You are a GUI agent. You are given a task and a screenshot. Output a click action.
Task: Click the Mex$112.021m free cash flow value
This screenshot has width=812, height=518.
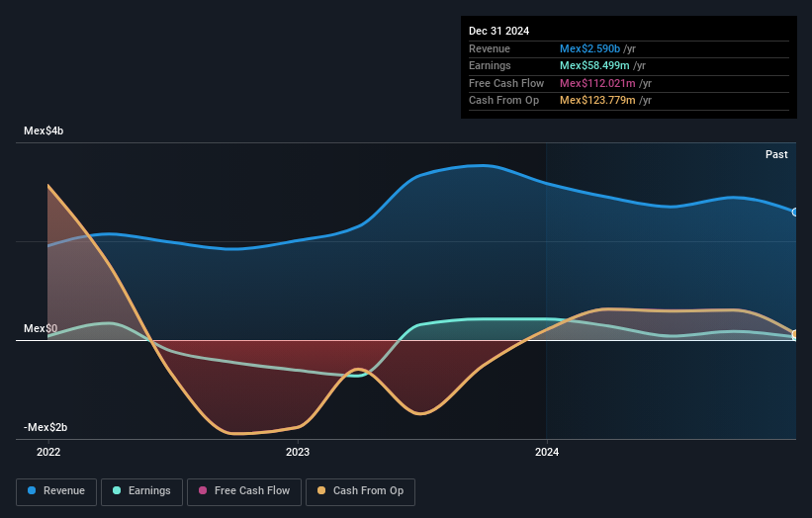pos(597,83)
